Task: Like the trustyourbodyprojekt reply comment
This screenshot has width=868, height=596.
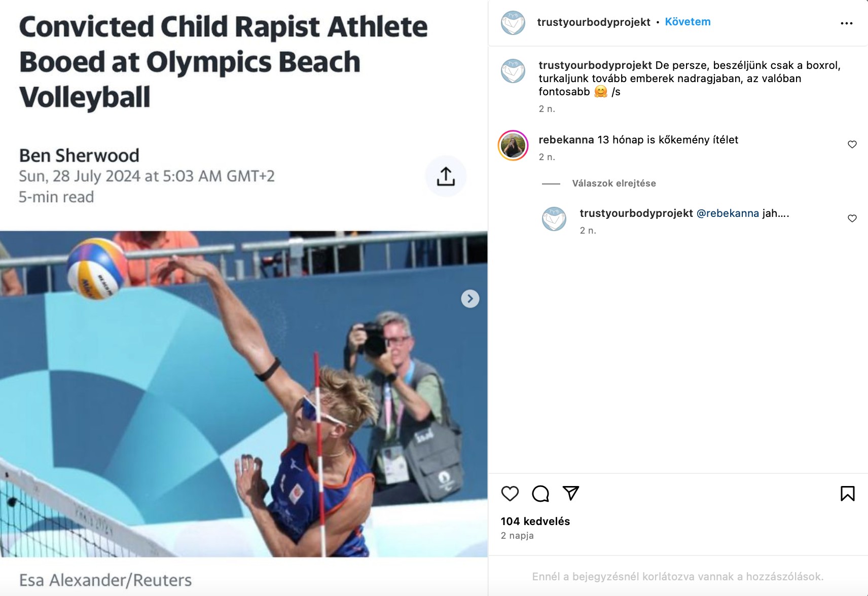Action: (x=852, y=218)
